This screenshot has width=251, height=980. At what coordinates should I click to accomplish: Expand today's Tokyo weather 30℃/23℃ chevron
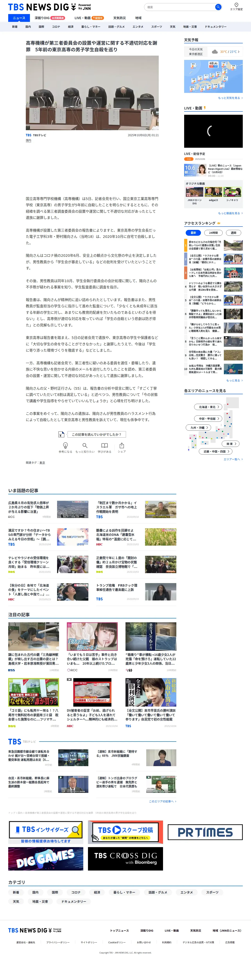pyautogui.click(x=239, y=52)
